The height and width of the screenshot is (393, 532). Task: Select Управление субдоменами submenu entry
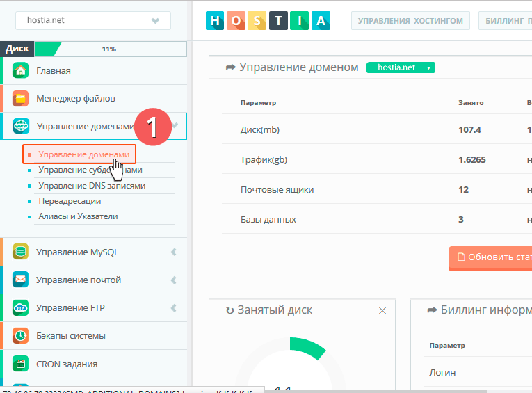90,170
